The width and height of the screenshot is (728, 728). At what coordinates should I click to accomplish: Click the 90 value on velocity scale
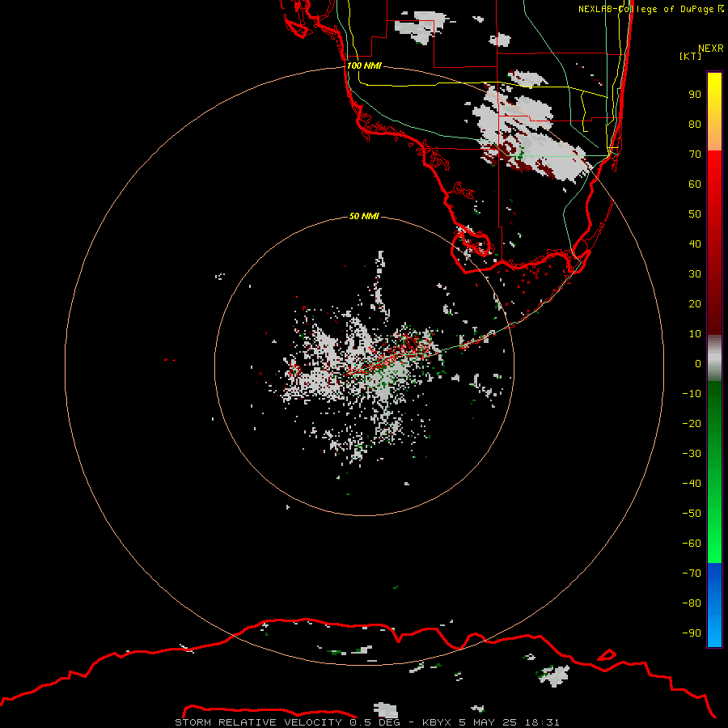tap(695, 95)
